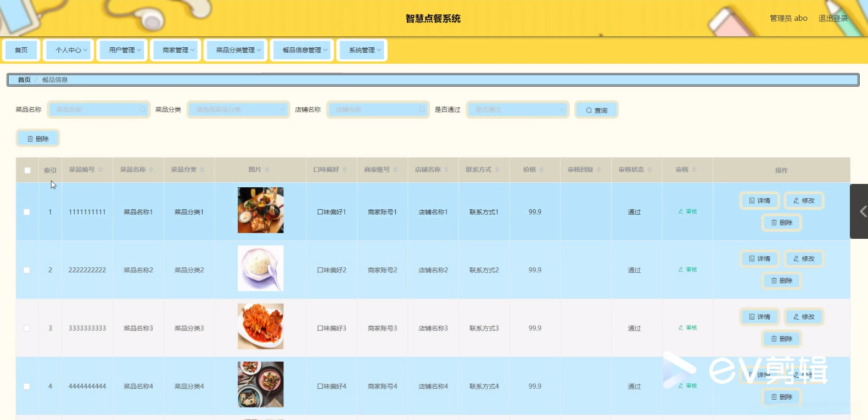Click the 口味偏好2 cell
The height and width of the screenshot is (420, 868).
[332, 270]
